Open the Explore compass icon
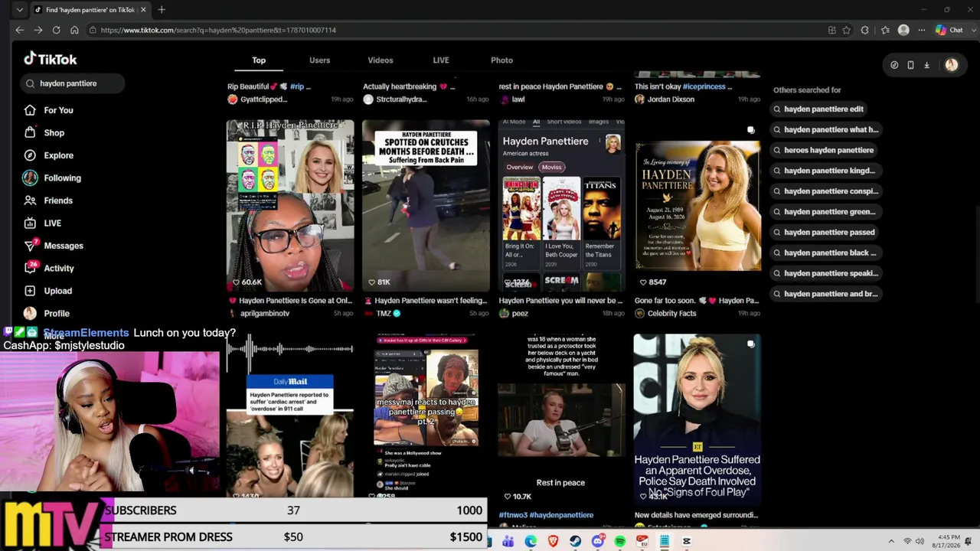 click(30, 155)
